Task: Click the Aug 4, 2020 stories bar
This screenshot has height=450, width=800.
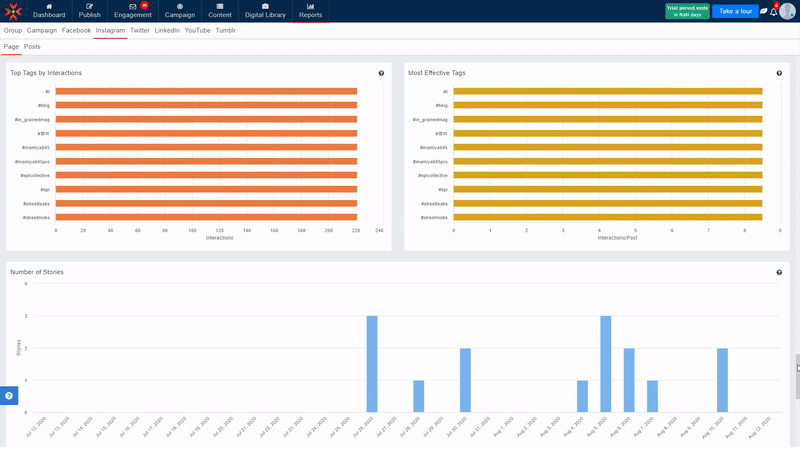Action: [x=582, y=396]
